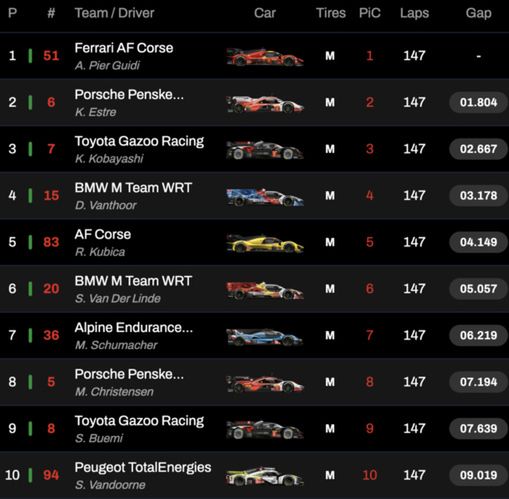Click the 01.804 gap badge
Viewport: 509px width, 499px height.
pos(478,102)
